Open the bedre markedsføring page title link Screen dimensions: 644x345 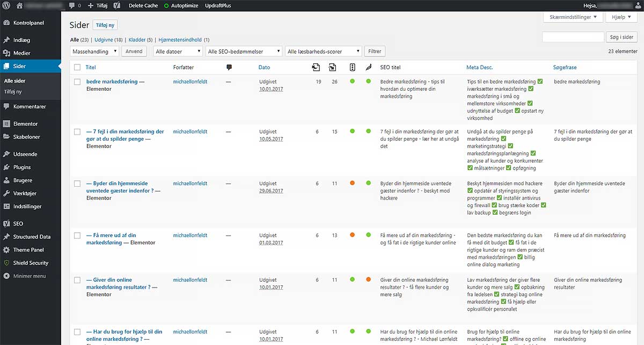pyautogui.click(x=112, y=82)
